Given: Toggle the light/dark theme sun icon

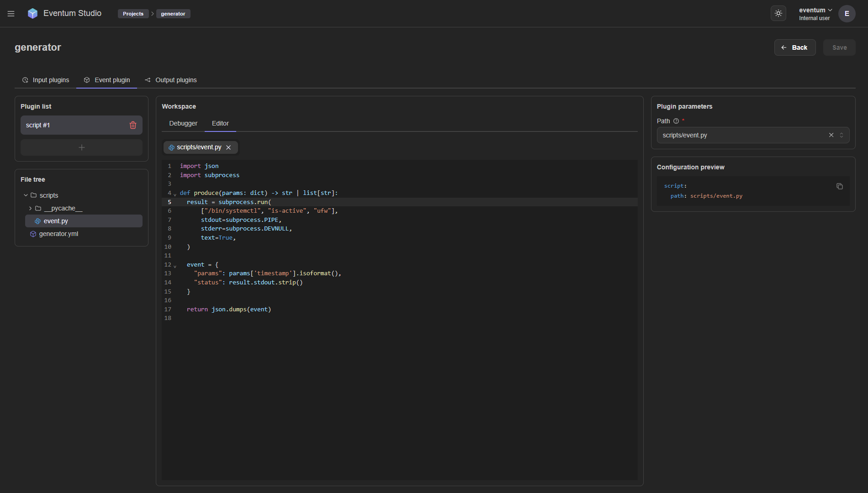Looking at the screenshot, I should 778,14.
